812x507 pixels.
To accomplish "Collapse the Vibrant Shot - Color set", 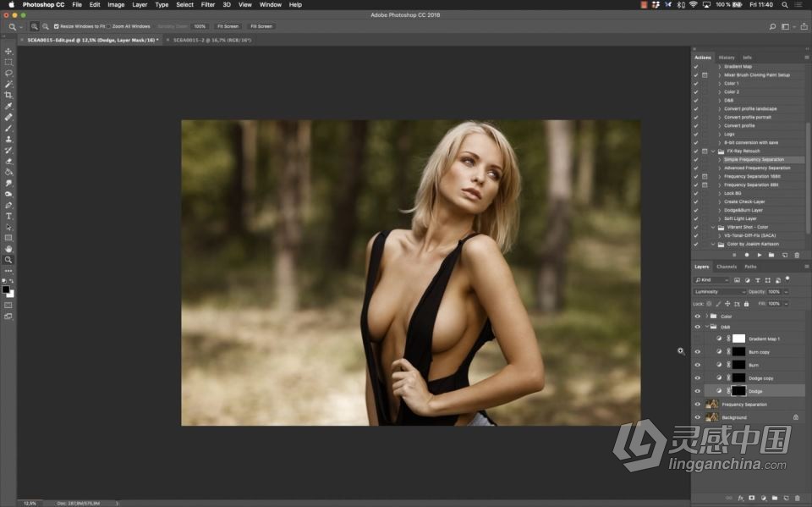I will tap(713, 227).
